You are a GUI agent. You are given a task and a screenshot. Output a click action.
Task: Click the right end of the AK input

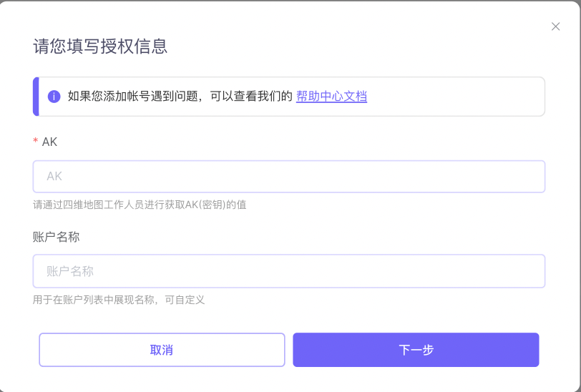[x=530, y=177]
